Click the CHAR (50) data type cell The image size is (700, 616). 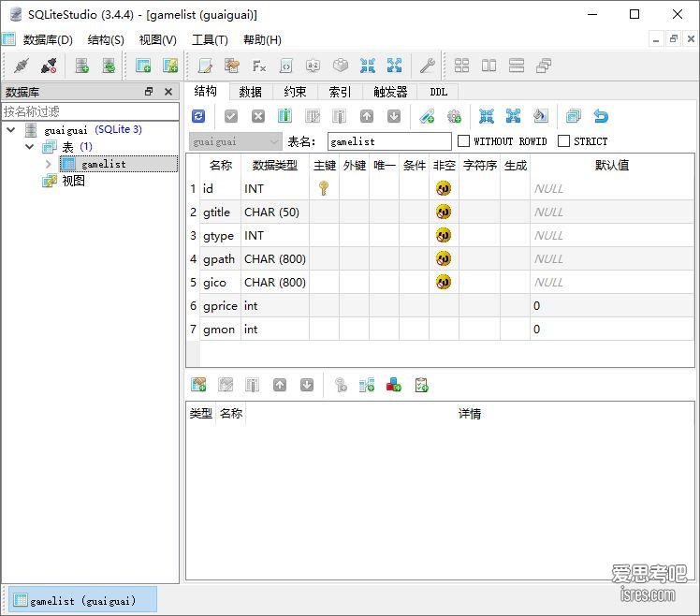click(274, 213)
